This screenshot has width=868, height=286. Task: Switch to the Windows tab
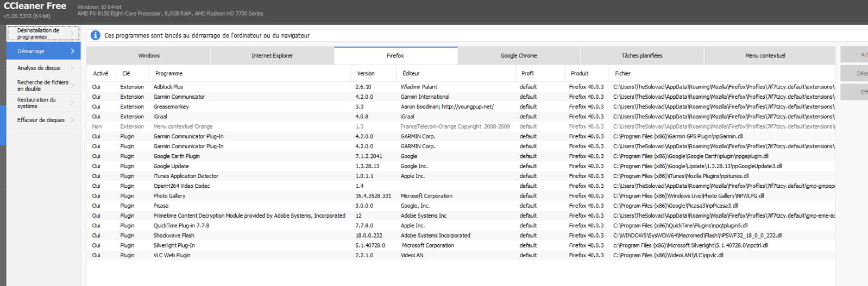[x=148, y=55]
